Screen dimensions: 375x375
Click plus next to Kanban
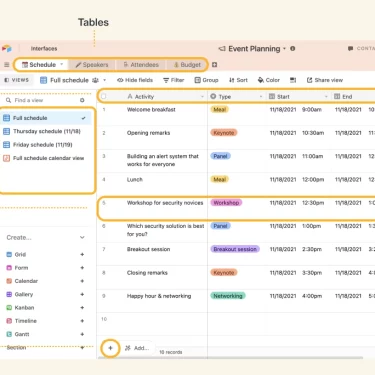(x=82, y=308)
